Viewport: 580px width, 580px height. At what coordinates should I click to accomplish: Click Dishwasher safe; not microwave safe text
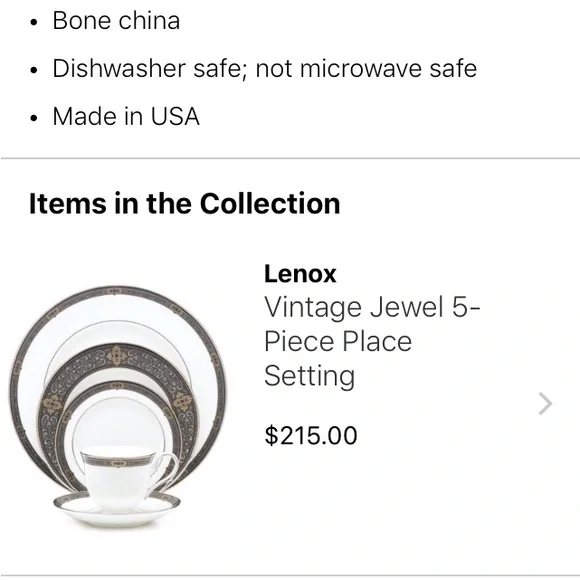(264, 69)
